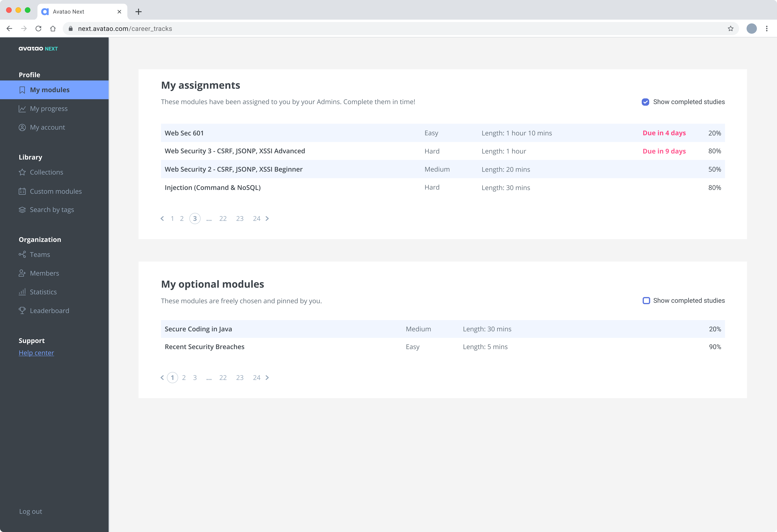Click the My progress chart icon
777x532 pixels.
tap(22, 109)
